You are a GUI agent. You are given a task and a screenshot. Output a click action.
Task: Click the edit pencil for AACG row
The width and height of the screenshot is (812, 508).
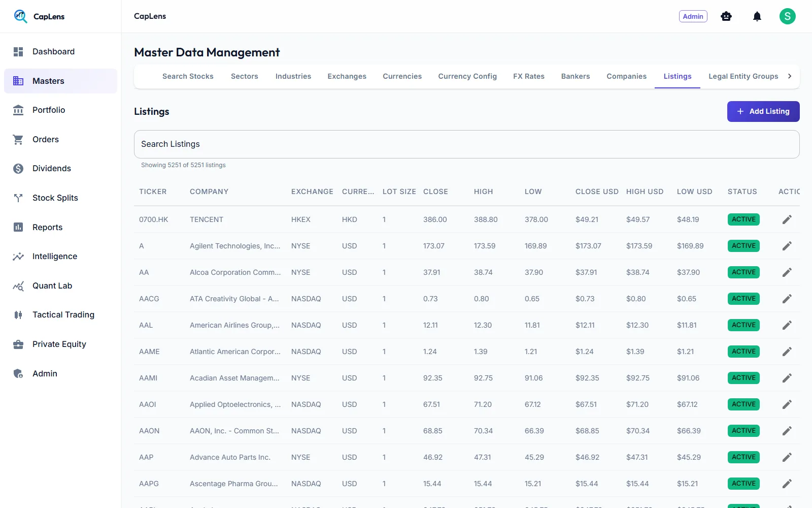pos(787,299)
